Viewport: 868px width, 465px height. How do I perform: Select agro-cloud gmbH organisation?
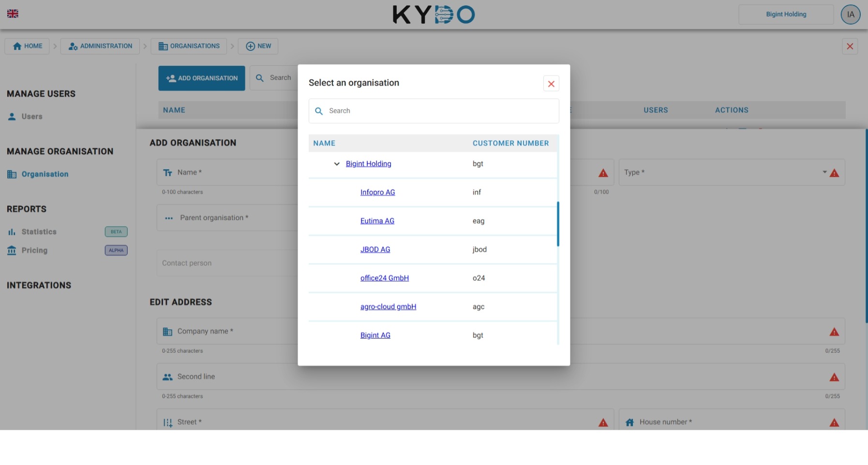pyautogui.click(x=388, y=306)
